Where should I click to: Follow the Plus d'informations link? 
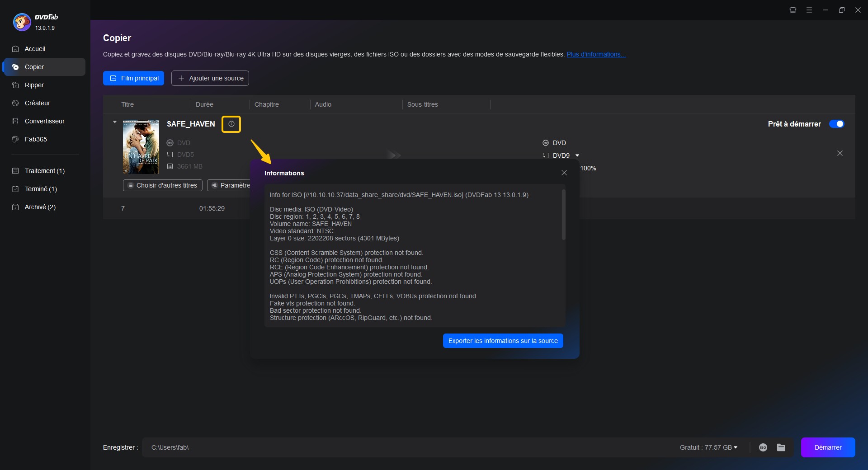coord(596,54)
